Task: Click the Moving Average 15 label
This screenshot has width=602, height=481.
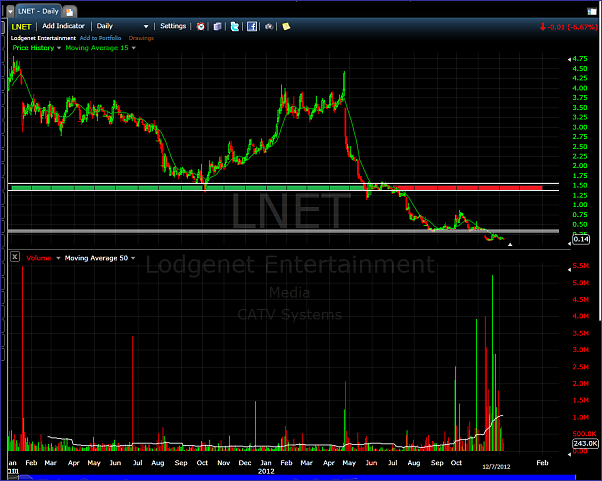Action: (x=97, y=48)
